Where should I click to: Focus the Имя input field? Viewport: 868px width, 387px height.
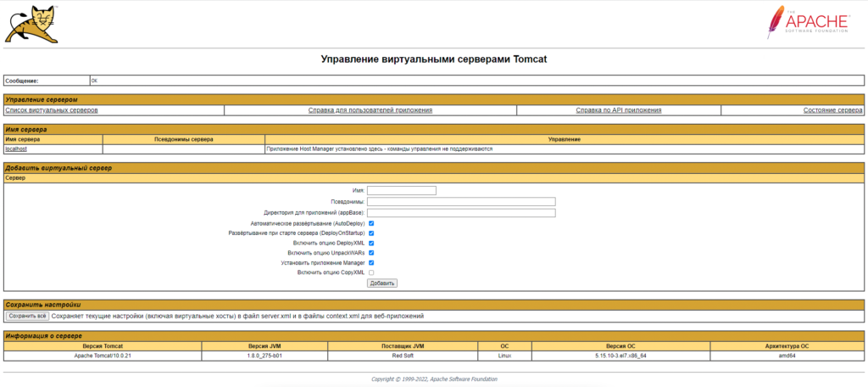tap(402, 191)
